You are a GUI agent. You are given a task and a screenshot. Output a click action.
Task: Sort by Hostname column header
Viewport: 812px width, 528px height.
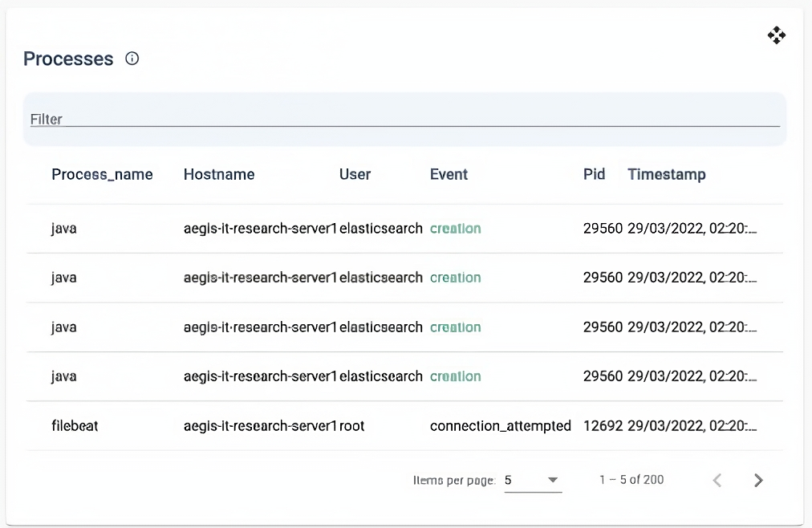coord(219,174)
